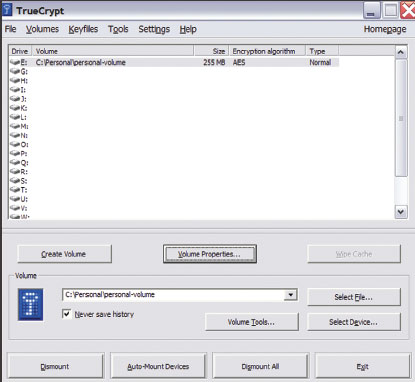The width and height of the screenshot is (415, 382).
Task: Click the TrueCrypt title bar app icon
Action: (x=7, y=10)
